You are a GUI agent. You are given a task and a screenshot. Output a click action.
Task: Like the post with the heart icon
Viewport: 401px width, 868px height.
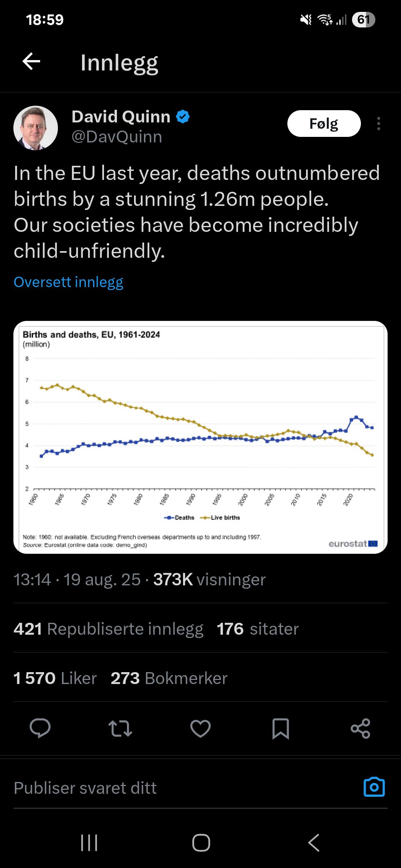[x=200, y=728]
